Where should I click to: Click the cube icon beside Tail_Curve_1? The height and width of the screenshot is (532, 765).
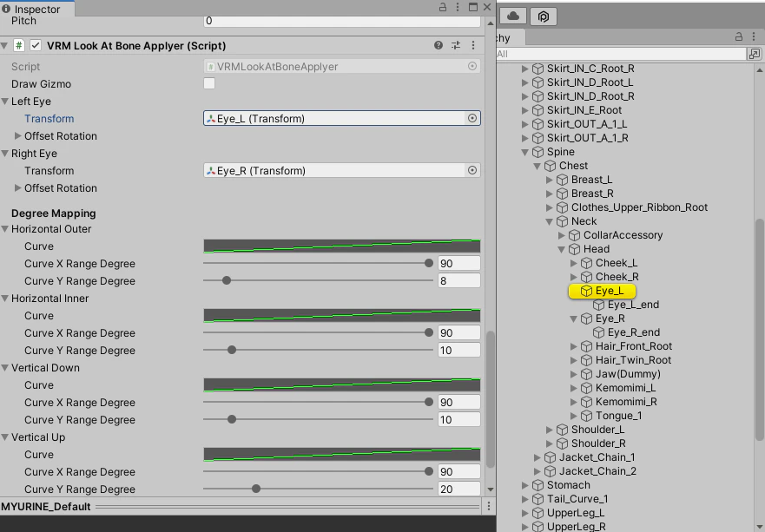(537, 499)
